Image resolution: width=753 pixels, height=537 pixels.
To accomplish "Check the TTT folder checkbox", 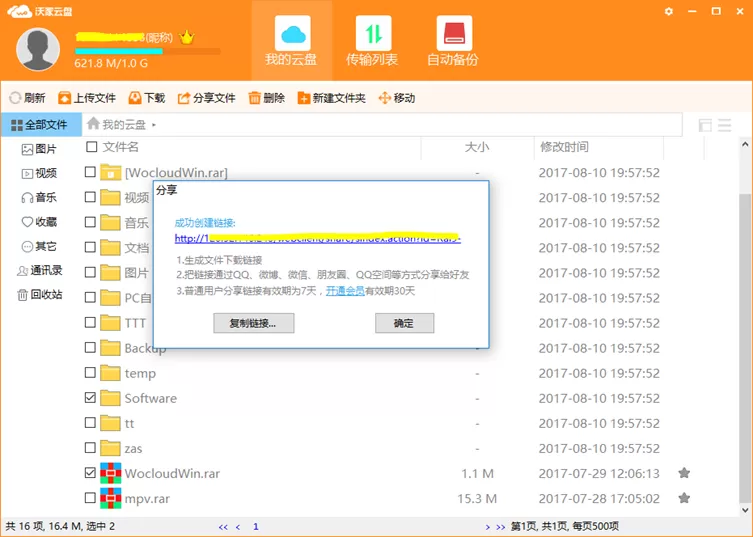I will click(90, 322).
